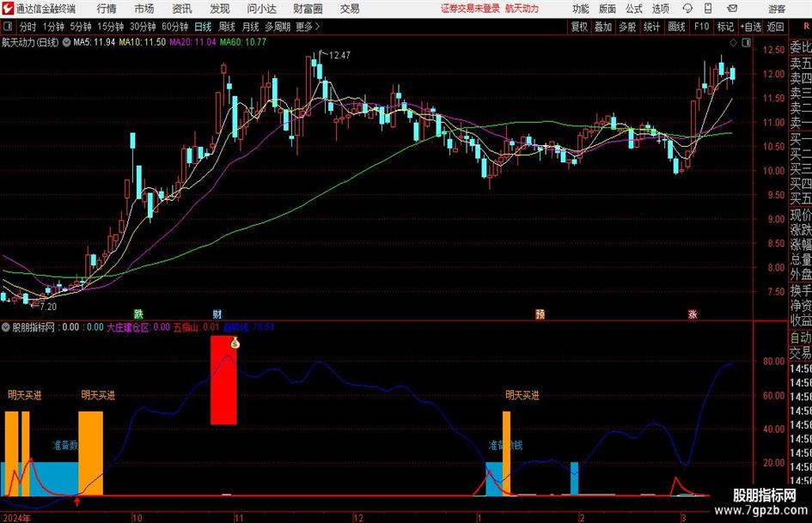Screen dimensions: 812x523
Task: Open the F10 company info button
Action: [x=701, y=27]
